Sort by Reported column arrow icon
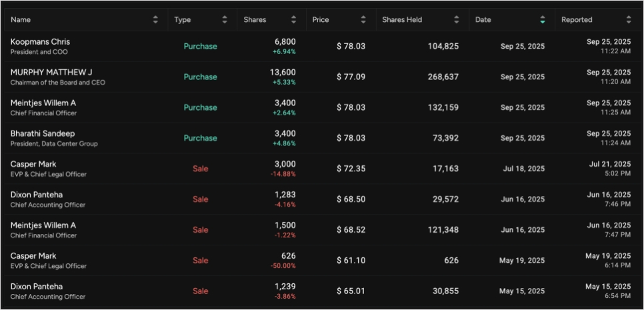Image resolution: width=644 pixels, height=310 pixels. click(x=629, y=20)
